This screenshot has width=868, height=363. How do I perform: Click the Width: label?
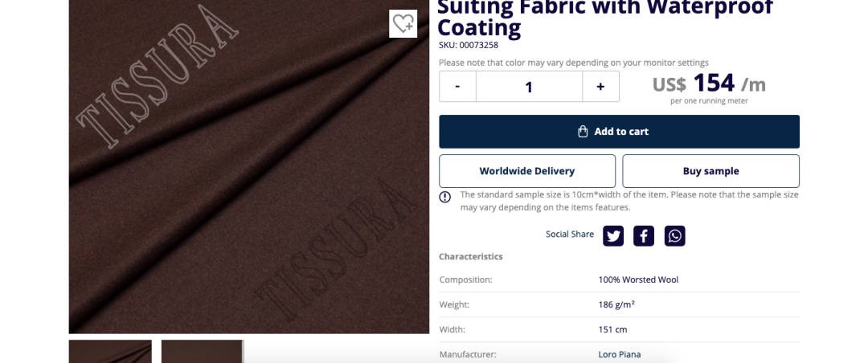pyautogui.click(x=452, y=329)
